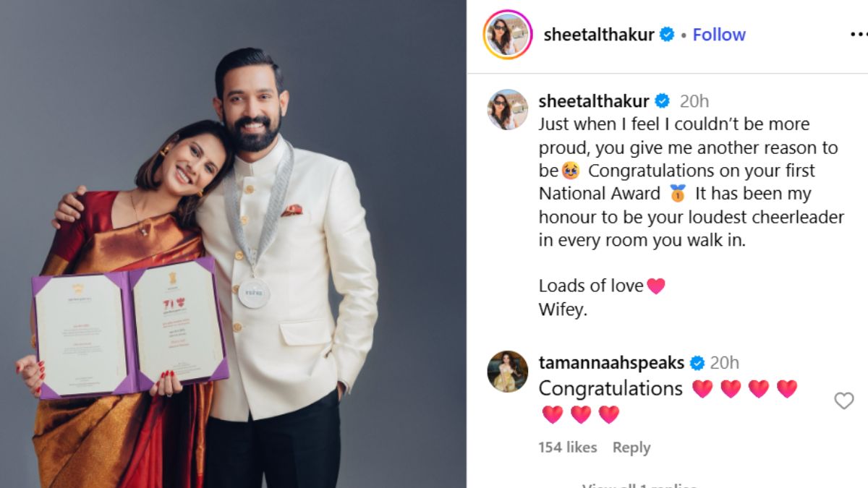This screenshot has width=868, height=488.
Task: Click the verified badge next to tamannaahspeaks
Action: tap(697, 363)
